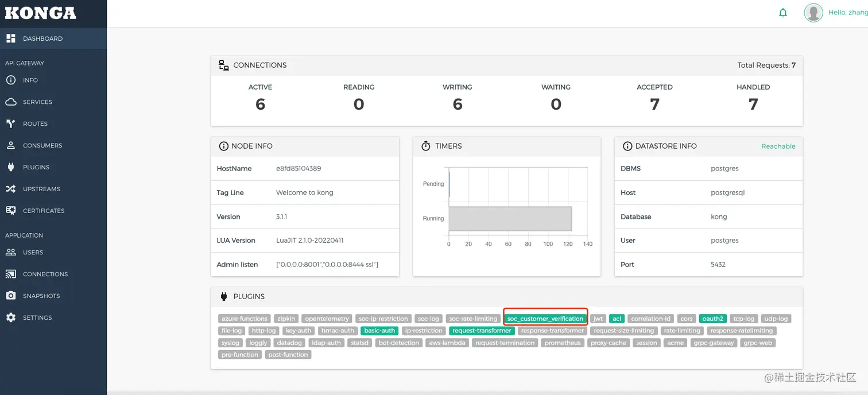Click the Node Info panel icon
The height and width of the screenshot is (395, 868).
point(224,146)
